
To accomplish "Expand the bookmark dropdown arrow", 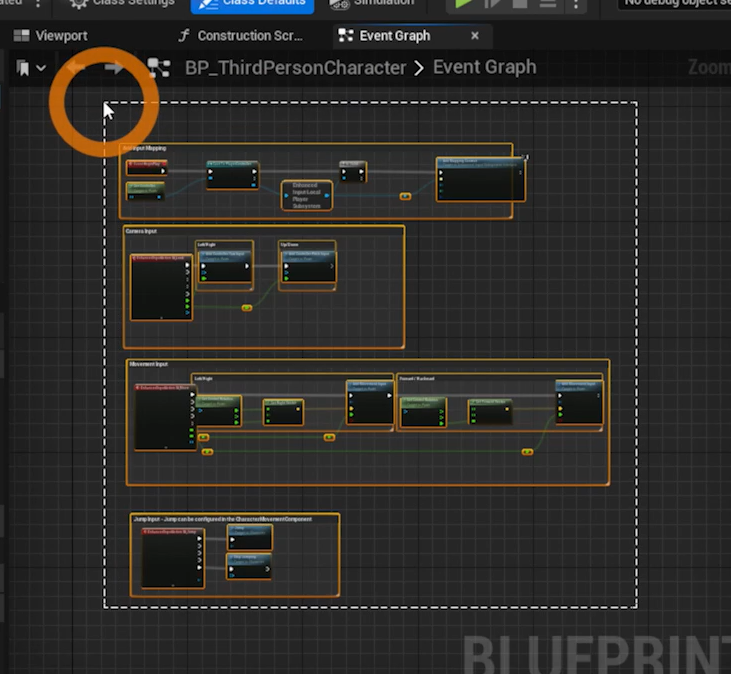I will click(x=41, y=68).
